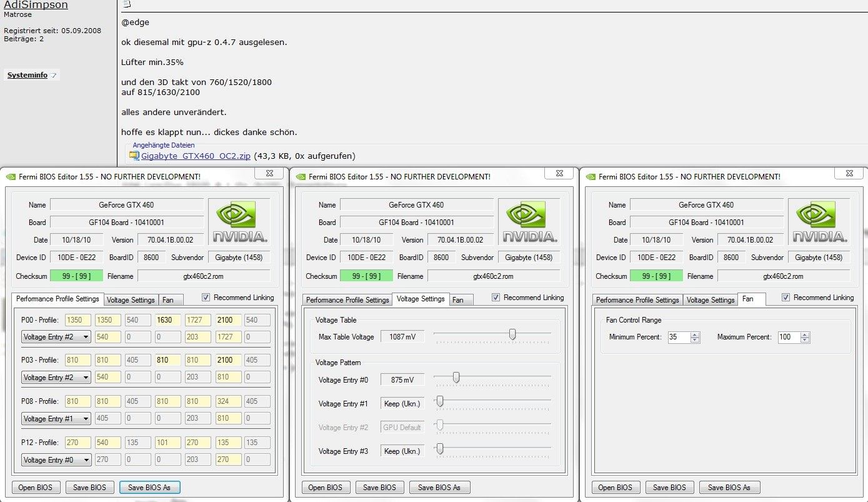This screenshot has height=502, width=868.
Task: Toggle Recommend Linking in the Voltage Settings window
Action: click(496, 298)
